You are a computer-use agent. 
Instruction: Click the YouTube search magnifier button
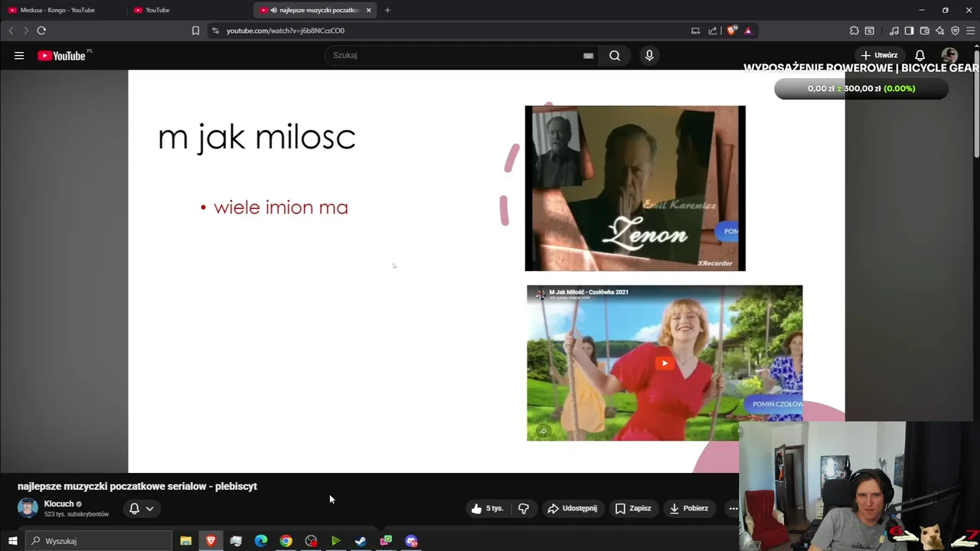[x=615, y=55]
